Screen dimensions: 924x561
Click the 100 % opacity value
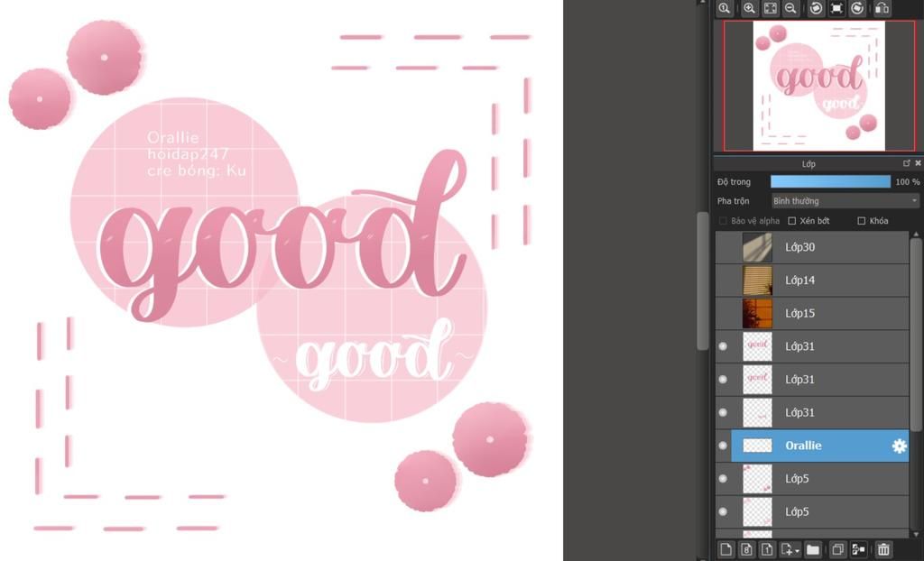click(x=908, y=182)
